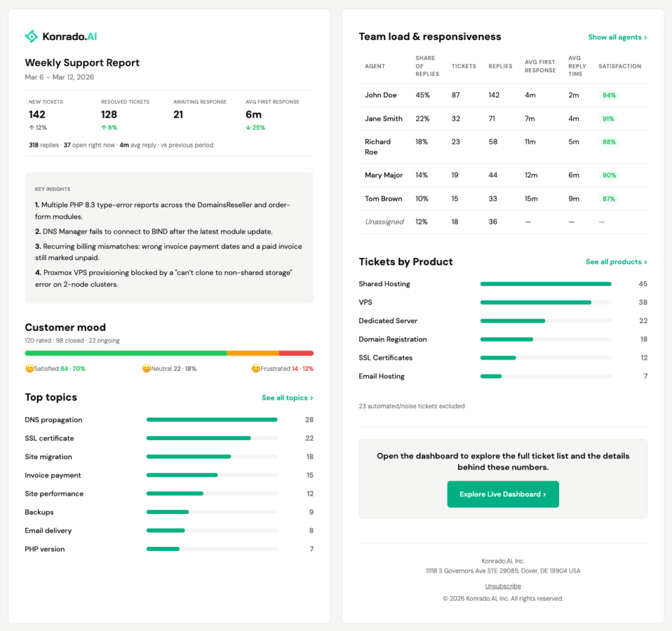Select the Unassigned row label
Viewport: 672px width, 631px height.
384,222
